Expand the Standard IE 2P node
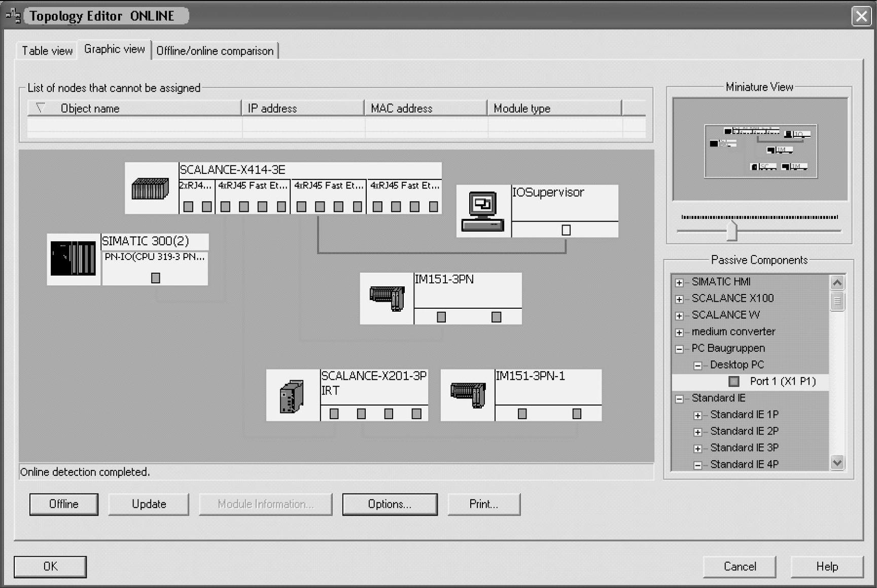The height and width of the screenshot is (588, 877). [697, 432]
